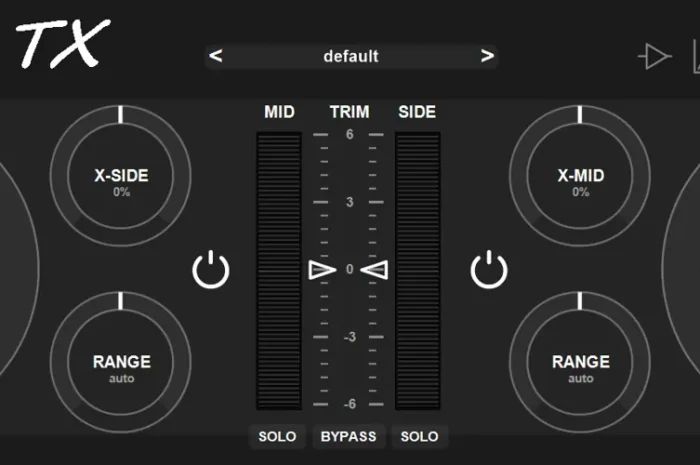Solo the side channel
The image size is (700, 465).
[x=419, y=437]
